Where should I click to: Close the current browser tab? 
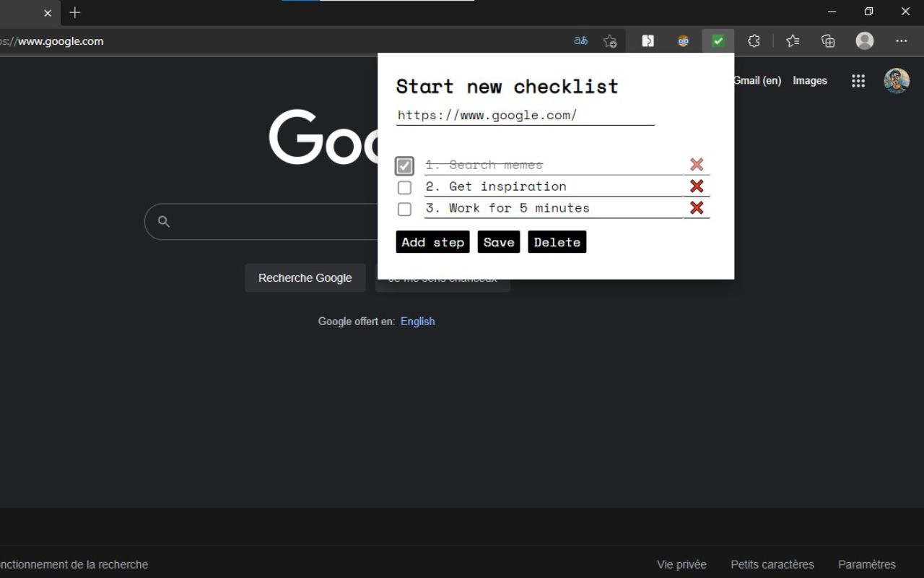pyautogui.click(x=48, y=13)
